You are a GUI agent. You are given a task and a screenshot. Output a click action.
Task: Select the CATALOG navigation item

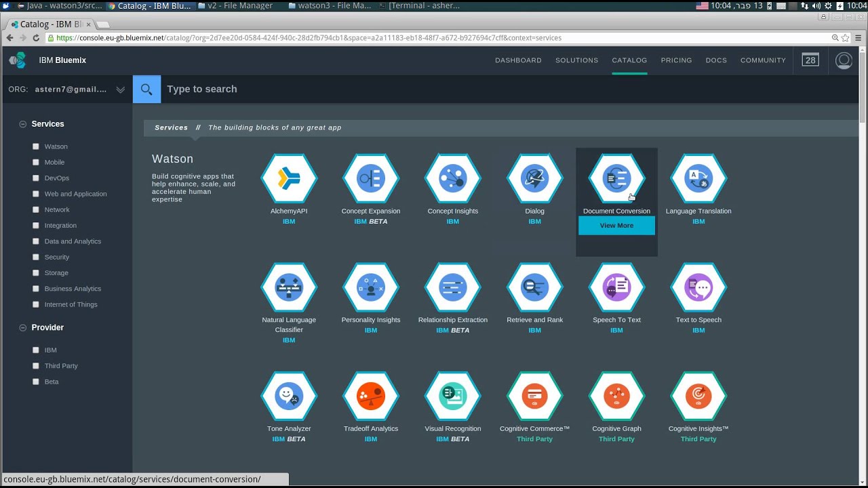[629, 60]
